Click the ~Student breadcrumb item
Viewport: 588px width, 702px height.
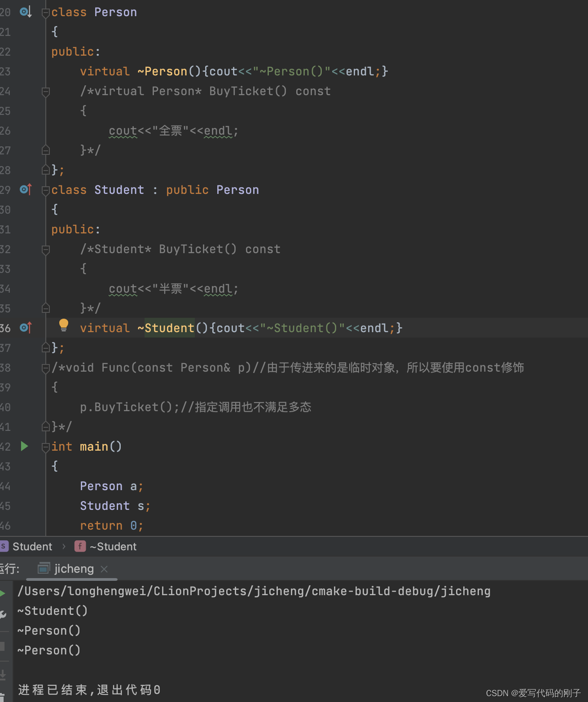click(x=113, y=546)
